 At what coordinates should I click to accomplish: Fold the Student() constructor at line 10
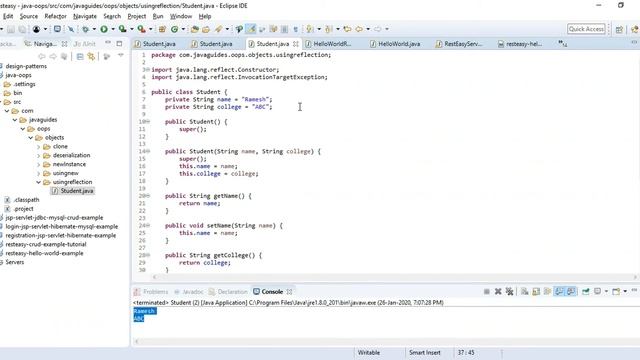point(148,122)
